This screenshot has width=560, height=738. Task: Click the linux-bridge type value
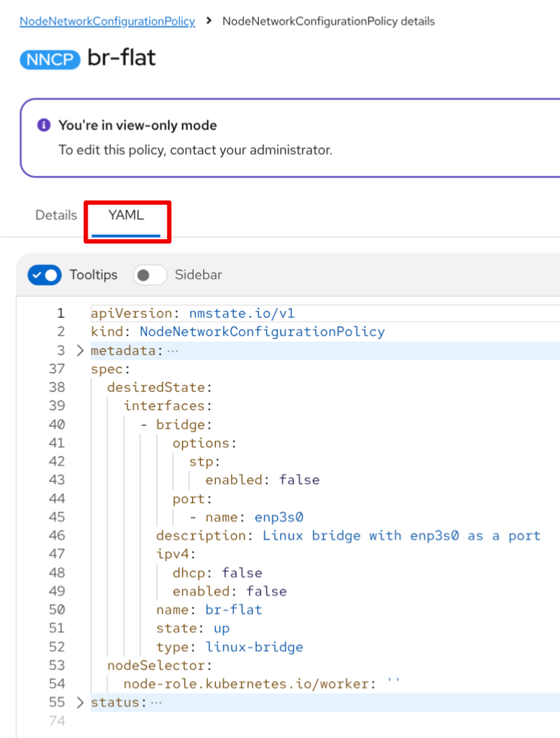(254, 647)
